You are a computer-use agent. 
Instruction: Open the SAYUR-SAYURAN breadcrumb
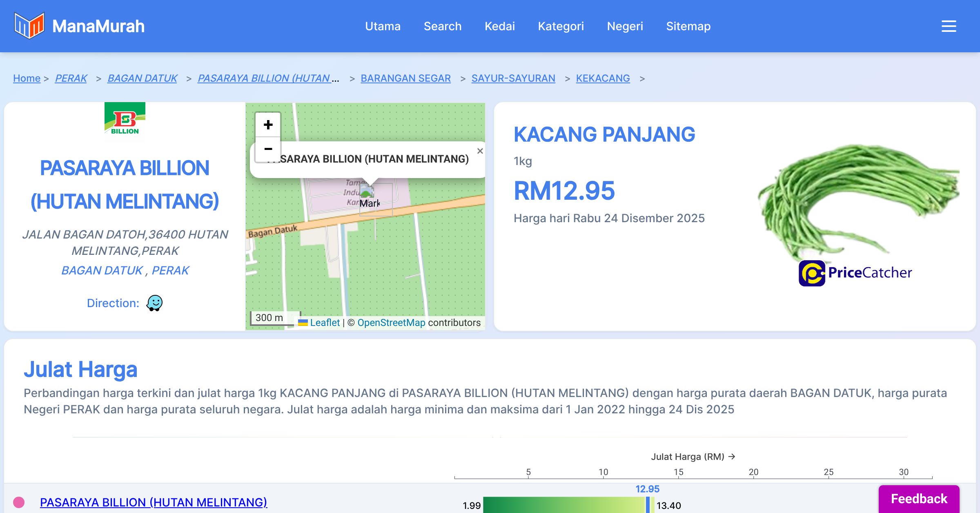click(513, 78)
